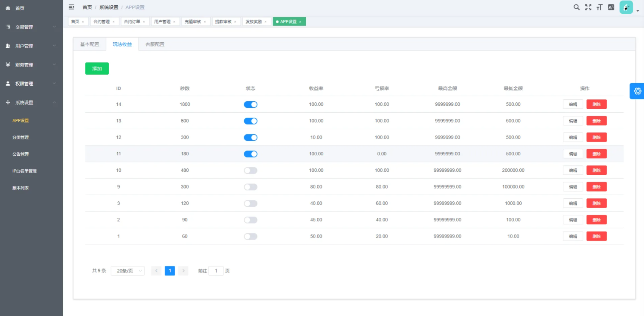Image resolution: width=644 pixels, height=316 pixels.
Task: Toggle fullscreen with the expand icon
Action: click(588, 7)
